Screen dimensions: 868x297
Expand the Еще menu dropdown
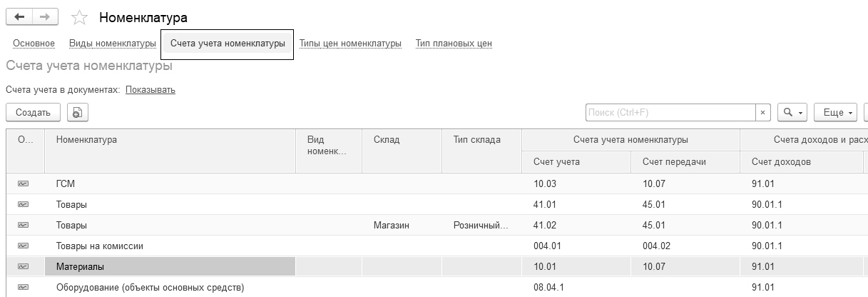(x=838, y=112)
